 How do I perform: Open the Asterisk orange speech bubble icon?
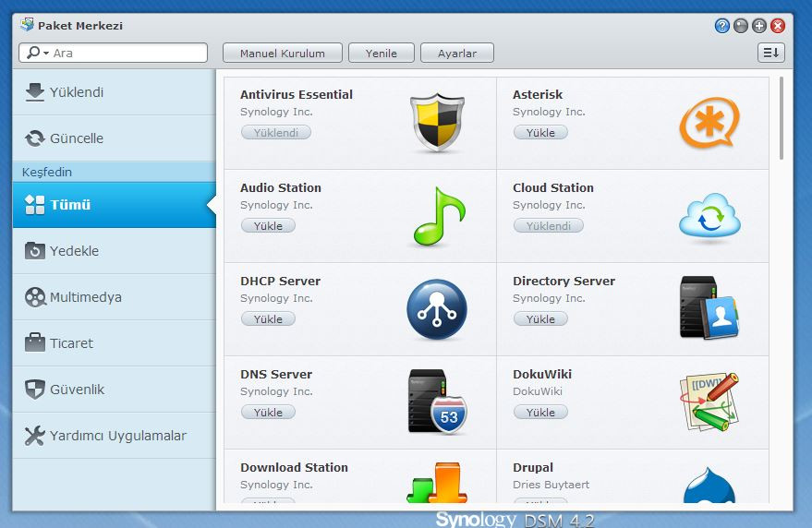click(709, 123)
